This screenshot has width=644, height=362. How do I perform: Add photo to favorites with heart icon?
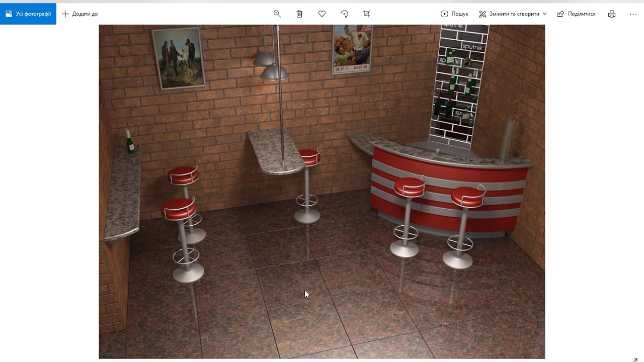coord(322,14)
